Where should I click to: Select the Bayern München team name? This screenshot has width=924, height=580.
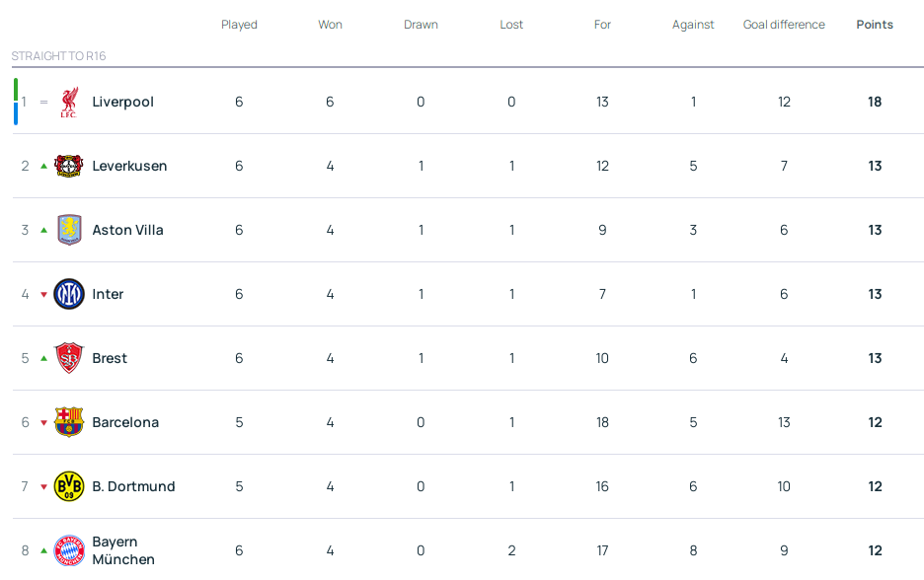(x=123, y=550)
